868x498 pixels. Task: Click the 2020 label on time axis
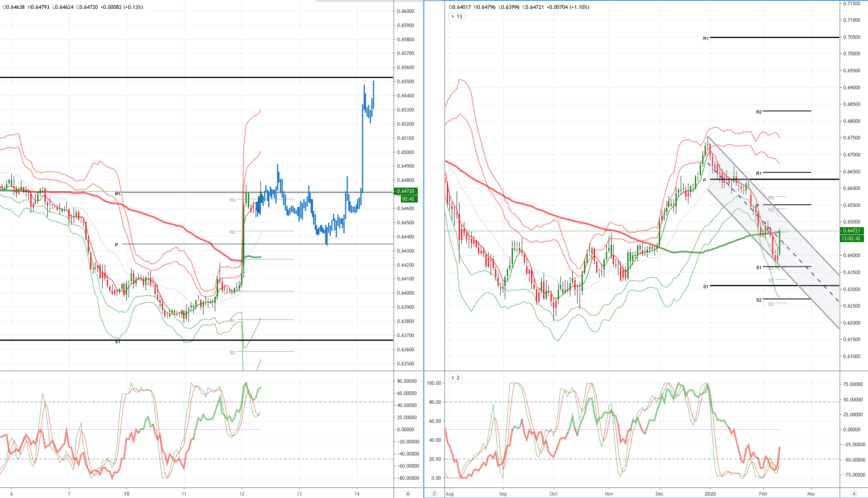tap(710, 494)
